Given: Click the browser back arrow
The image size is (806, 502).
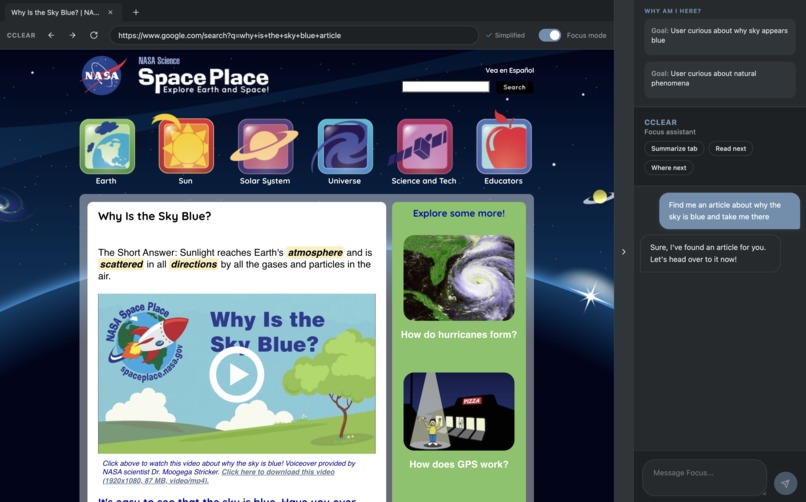Looking at the screenshot, I should pos(51,35).
